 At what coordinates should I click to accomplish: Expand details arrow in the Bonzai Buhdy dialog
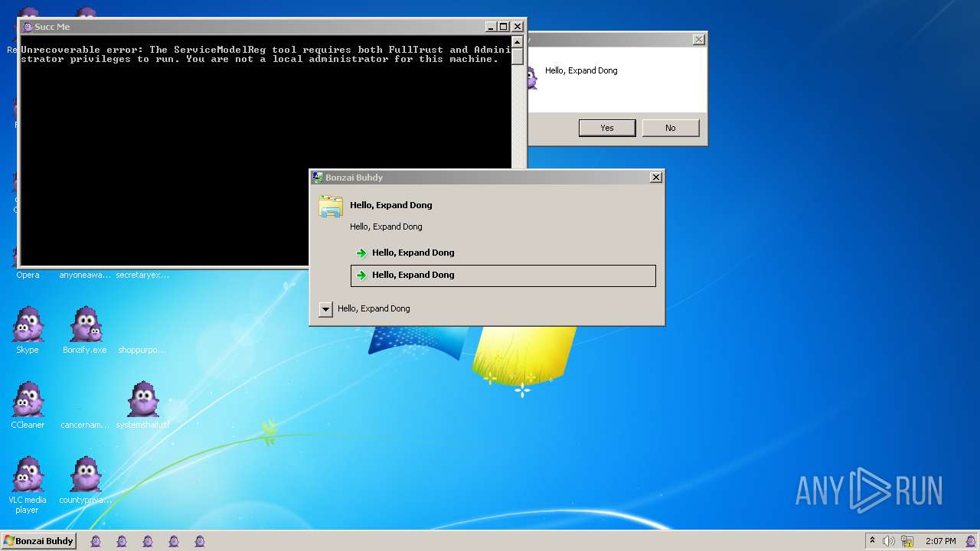(325, 309)
